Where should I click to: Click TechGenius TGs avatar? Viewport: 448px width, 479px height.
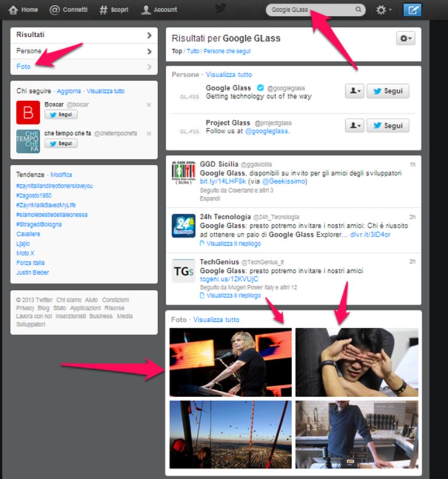(x=183, y=271)
